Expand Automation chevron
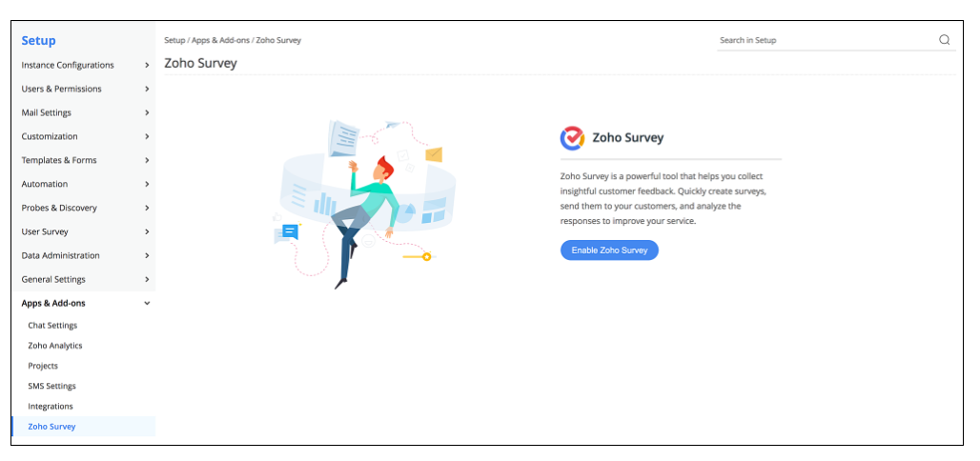980x461 pixels. click(147, 184)
